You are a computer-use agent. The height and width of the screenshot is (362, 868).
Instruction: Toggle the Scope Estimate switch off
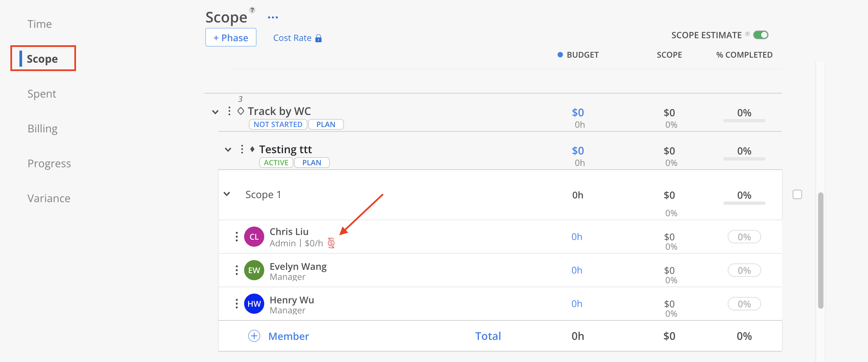[x=761, y=35]
